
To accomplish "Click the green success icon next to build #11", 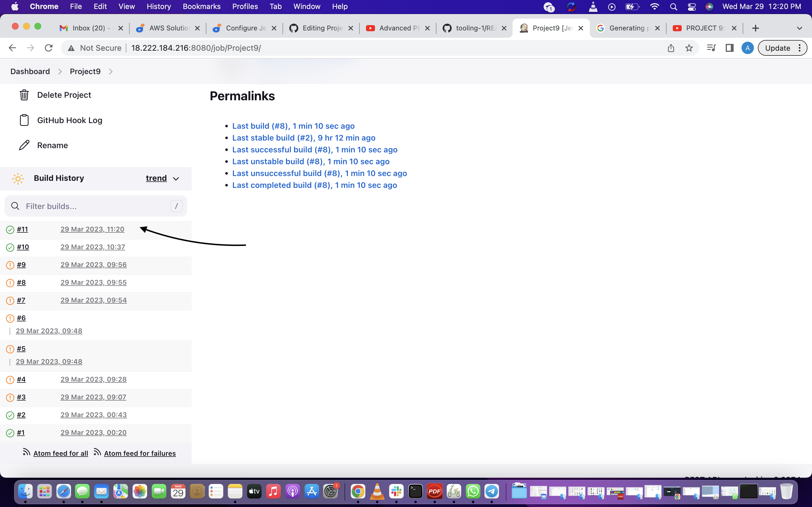I will click(x=9, y=229).
